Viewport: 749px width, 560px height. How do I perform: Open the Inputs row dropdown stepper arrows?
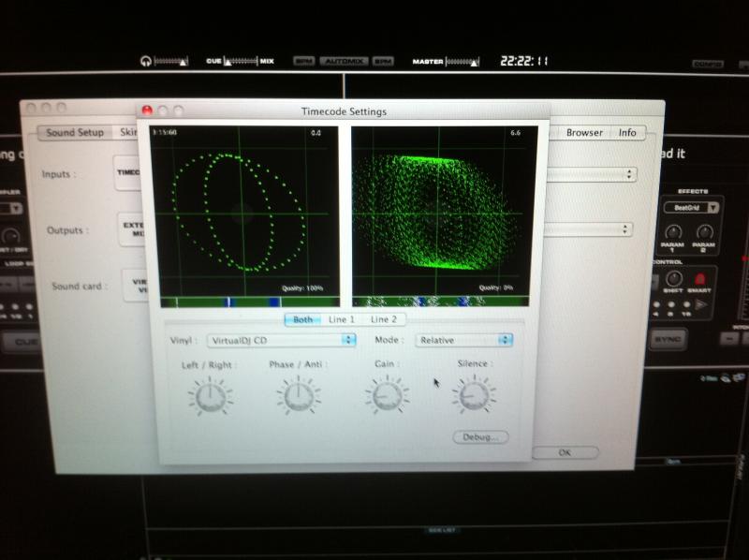coord(629,174)
